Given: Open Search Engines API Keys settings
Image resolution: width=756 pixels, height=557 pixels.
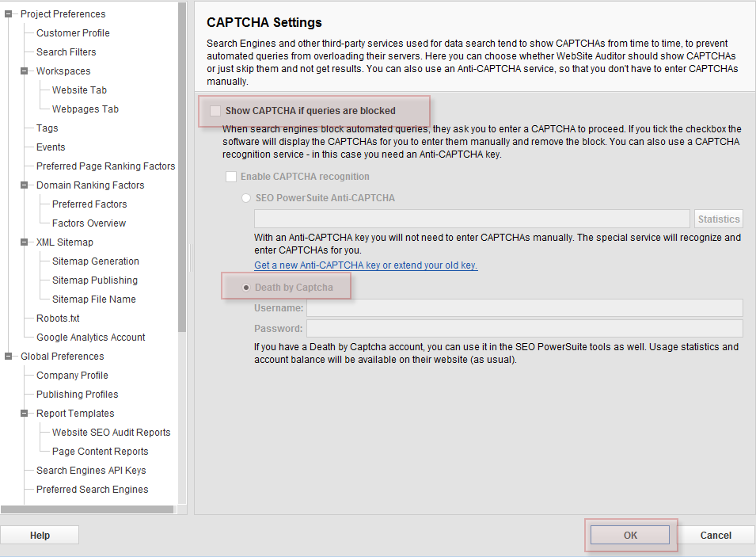Looking at the screenshot, I should coord(91,470).
